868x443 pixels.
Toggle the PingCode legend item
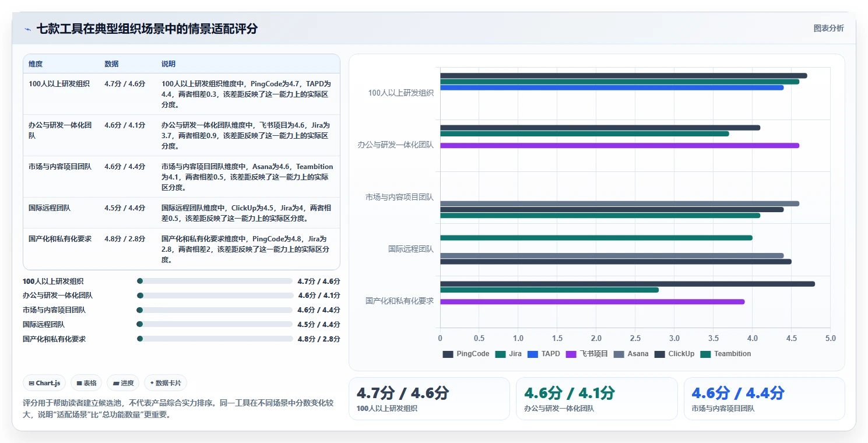[466, 354]
